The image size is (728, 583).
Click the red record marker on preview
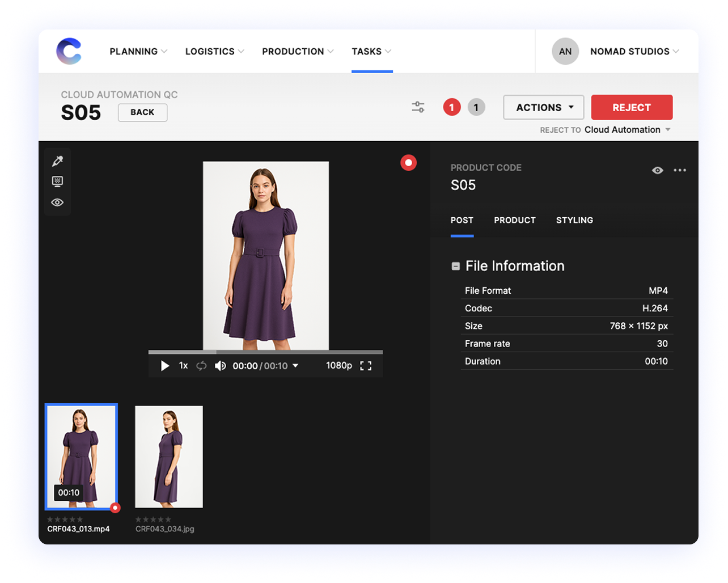click(x=408, y=163)
